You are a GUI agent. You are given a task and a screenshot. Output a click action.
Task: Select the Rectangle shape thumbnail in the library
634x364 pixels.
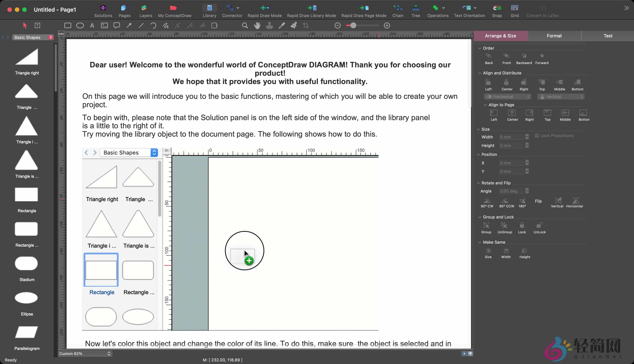tap(101, 270)
